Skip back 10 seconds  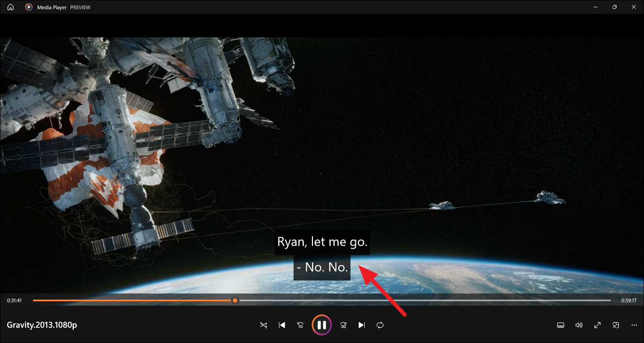tap(300, 325)
